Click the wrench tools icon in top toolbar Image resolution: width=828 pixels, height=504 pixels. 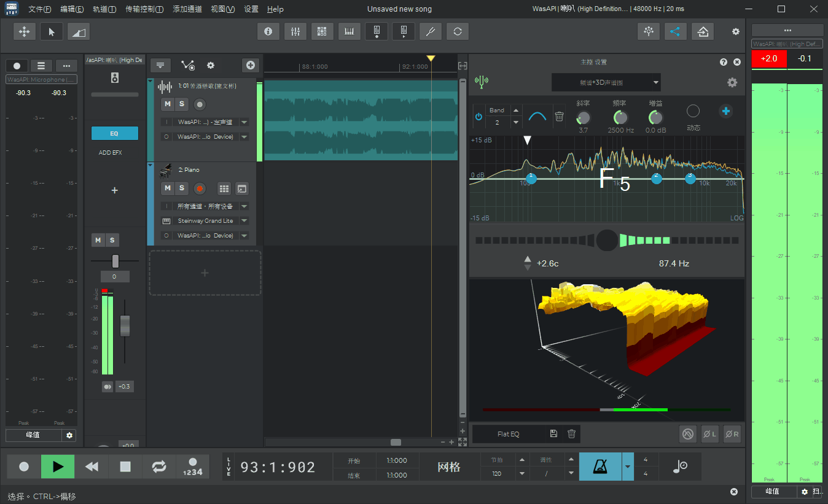click(x=431, y=31)
